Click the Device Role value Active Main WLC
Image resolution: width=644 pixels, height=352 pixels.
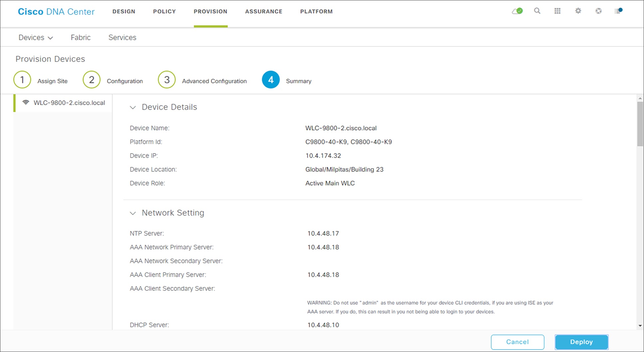330,183
